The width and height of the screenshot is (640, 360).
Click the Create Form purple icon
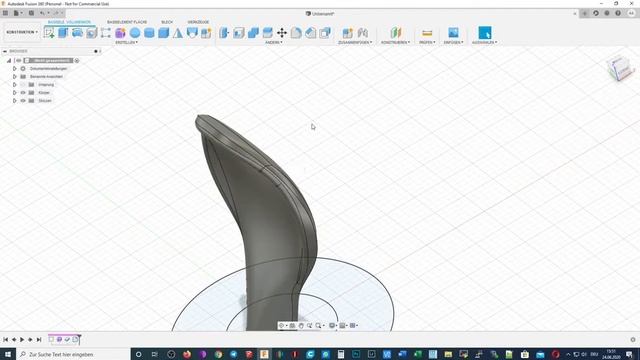(x=120, y=33)
